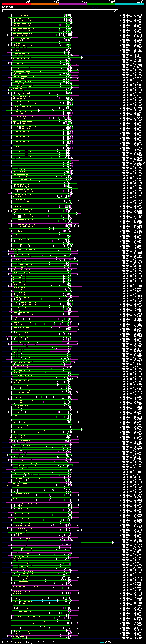Select hit label UniRef100_B2RY56-2

(132, 163)
